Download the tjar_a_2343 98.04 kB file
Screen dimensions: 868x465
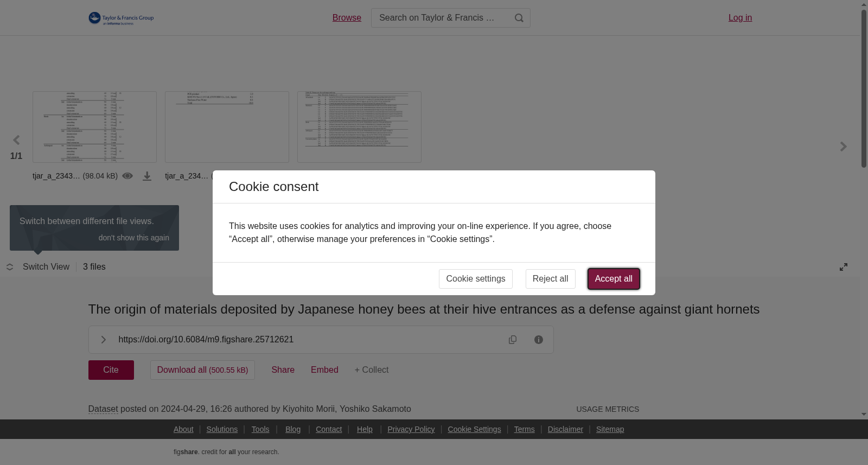click(147, 176)
